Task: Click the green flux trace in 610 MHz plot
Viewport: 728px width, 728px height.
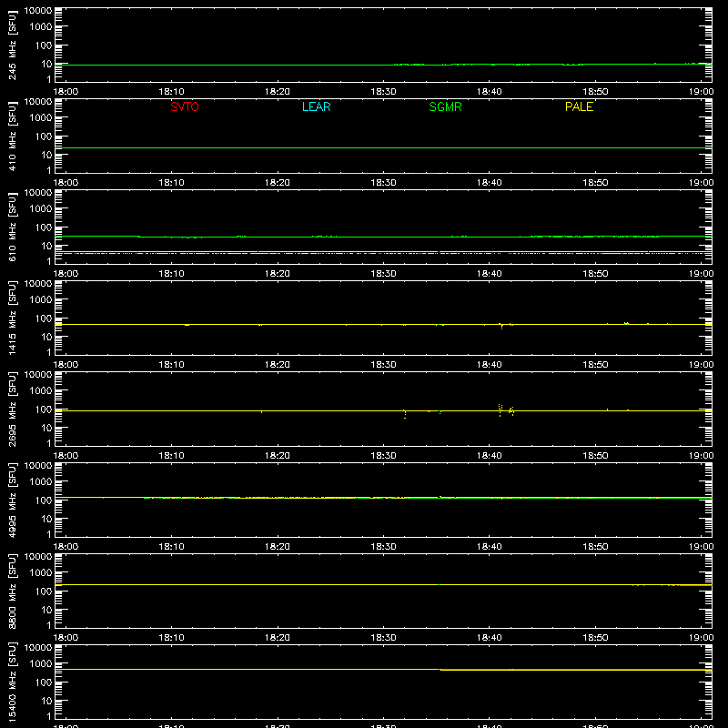Action: 383,237
